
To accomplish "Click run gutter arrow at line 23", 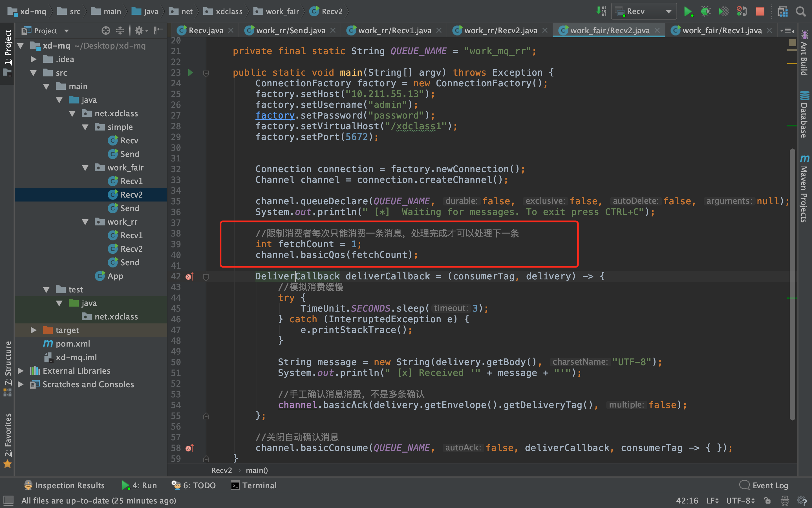I will [190, 72].
